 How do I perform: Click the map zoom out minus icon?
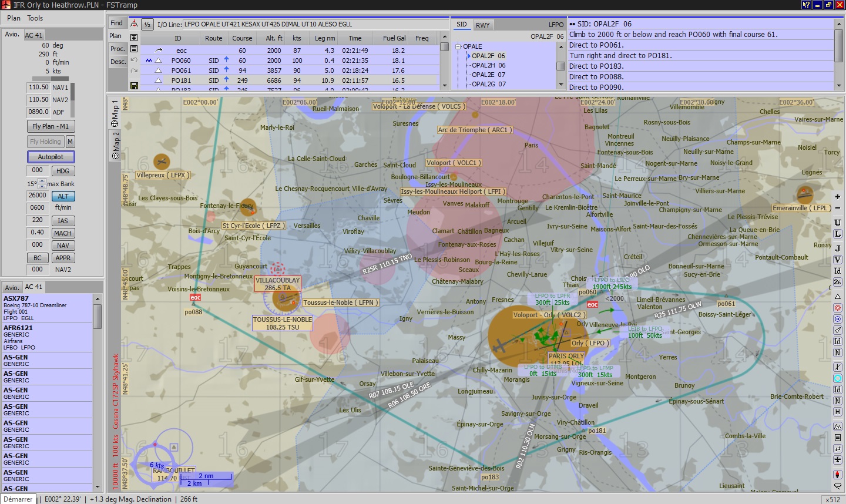click(838, 208)
